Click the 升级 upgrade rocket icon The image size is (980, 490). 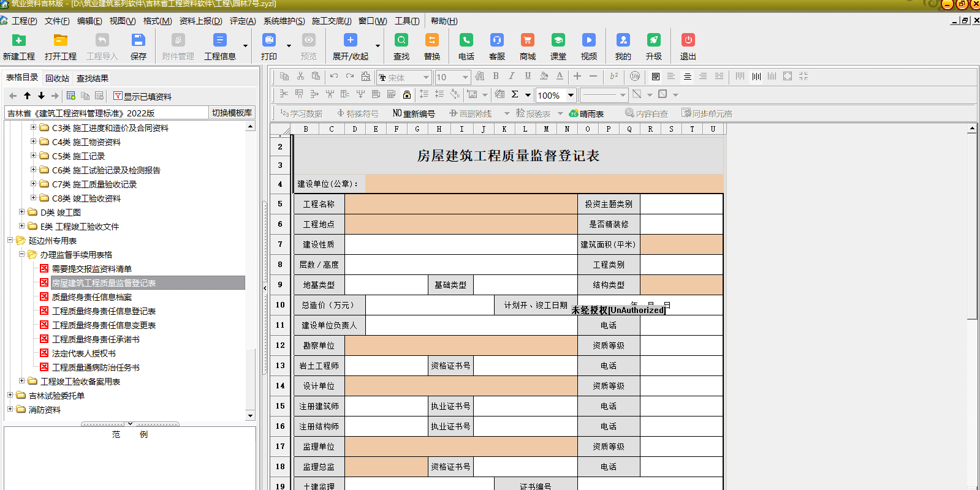[653, 40]
